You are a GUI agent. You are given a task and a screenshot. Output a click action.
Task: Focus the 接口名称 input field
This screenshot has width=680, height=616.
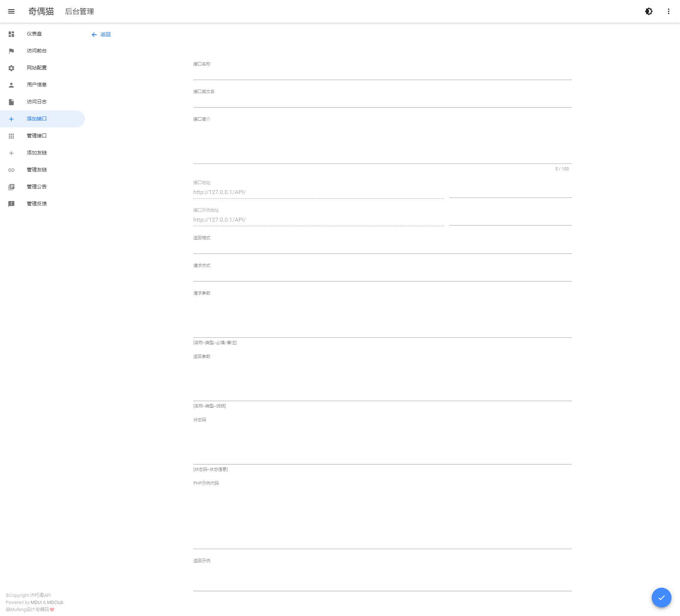click(382, 74)
